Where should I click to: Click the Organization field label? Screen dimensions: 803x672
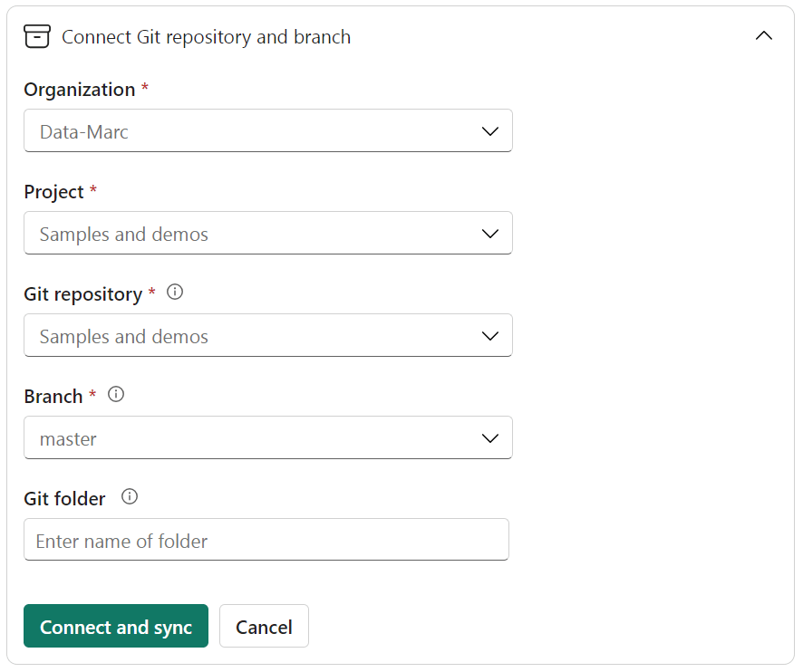[x=79, y=90]
